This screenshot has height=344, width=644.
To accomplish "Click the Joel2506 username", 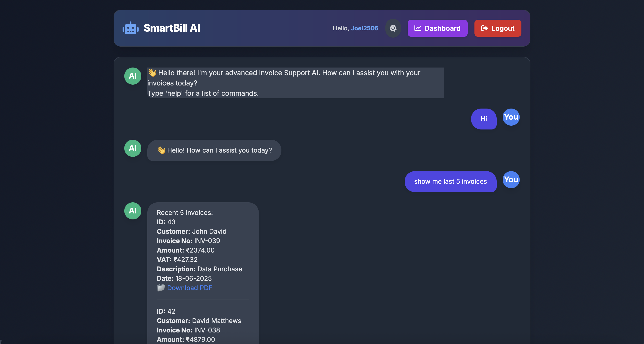I will pyautogui.click(x=364, y=28).
